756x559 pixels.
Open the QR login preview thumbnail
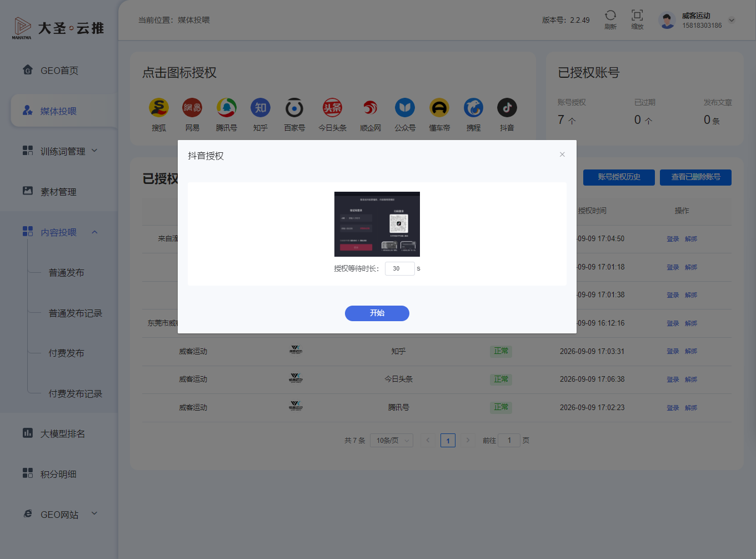tap(377, 224)
